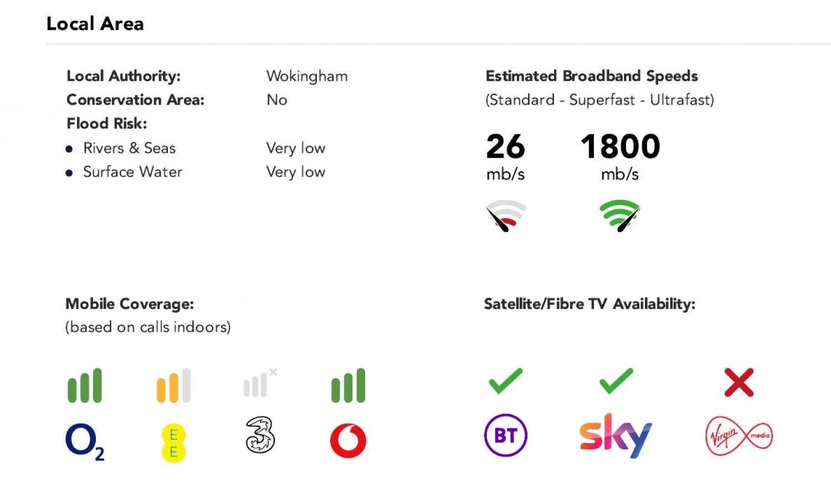Click the 1800 mb/s speed figure
The height and width of the screenshot is (504, 831).
pyautogui.click(x=620, y=147)
